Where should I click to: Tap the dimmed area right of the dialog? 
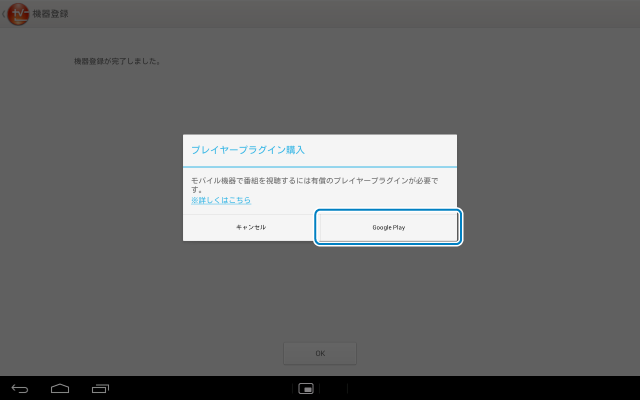550,190
